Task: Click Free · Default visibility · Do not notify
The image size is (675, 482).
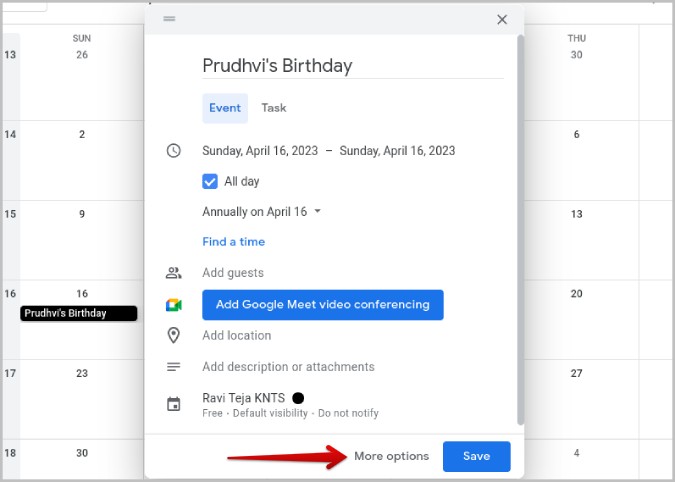Action: pos(291,413)
